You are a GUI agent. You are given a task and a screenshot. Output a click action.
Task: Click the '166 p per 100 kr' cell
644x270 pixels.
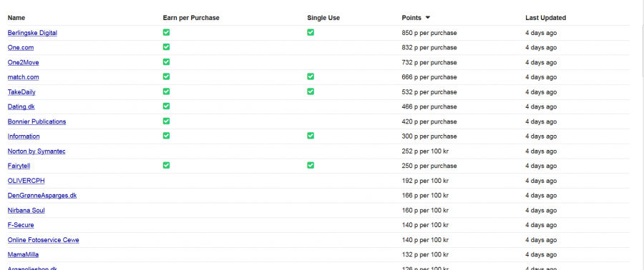coord(425,196)
